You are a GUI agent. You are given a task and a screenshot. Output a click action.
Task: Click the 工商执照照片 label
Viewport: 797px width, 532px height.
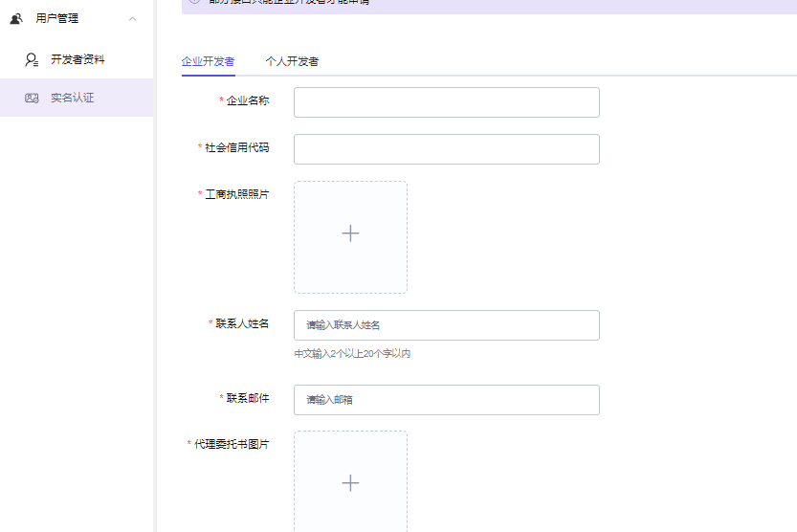(237, 194)
